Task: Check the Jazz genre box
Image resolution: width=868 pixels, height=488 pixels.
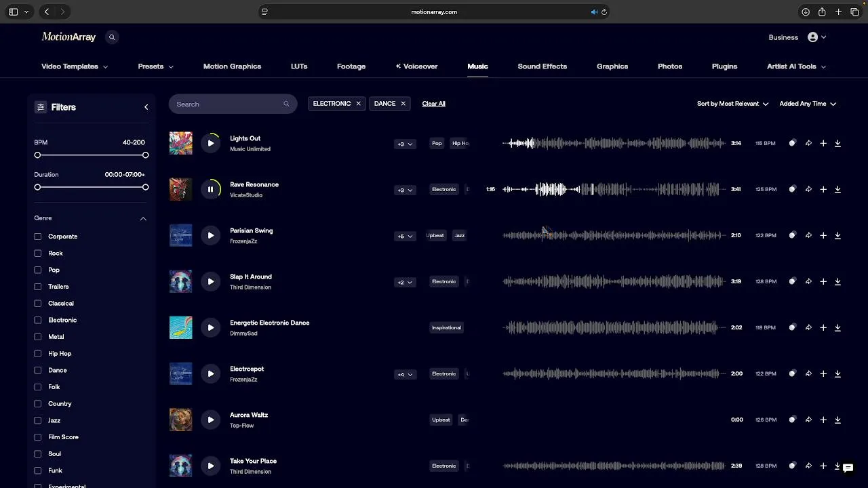Action: click(x=38, y=420)
